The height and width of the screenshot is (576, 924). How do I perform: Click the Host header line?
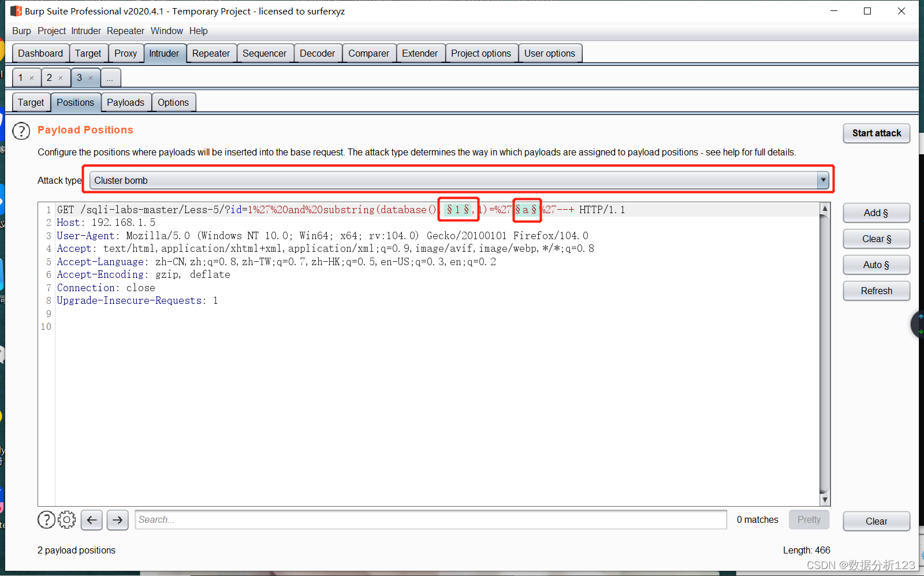(x=106, y=222)
